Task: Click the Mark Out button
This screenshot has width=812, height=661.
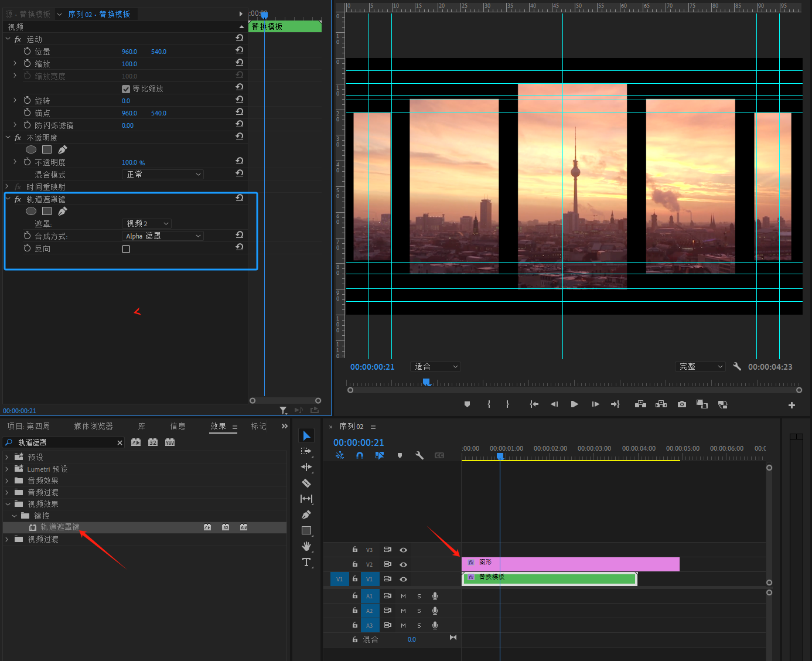Action: [507, 404]
